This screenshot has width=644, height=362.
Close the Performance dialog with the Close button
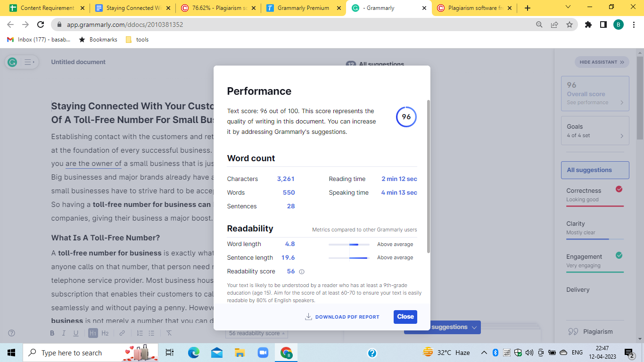point(405,317)
